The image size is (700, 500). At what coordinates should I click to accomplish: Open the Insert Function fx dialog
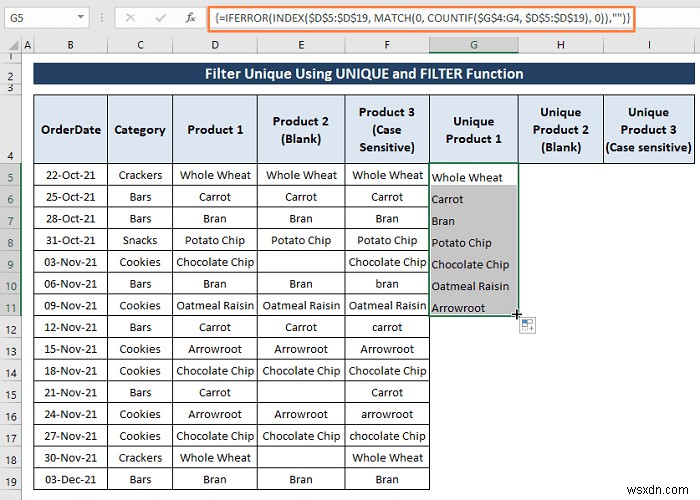click(191, 18)
